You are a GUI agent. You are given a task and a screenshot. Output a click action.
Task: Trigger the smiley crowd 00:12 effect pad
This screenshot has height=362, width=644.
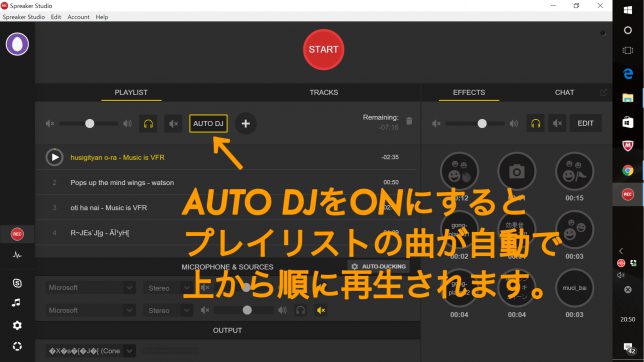459,171
